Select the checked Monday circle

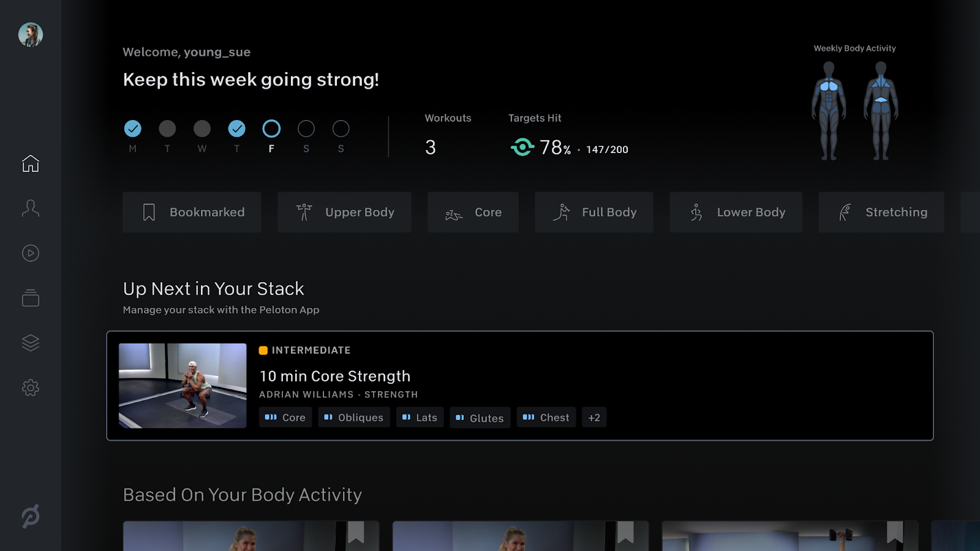pyautogui.click(x=133, y=129)
